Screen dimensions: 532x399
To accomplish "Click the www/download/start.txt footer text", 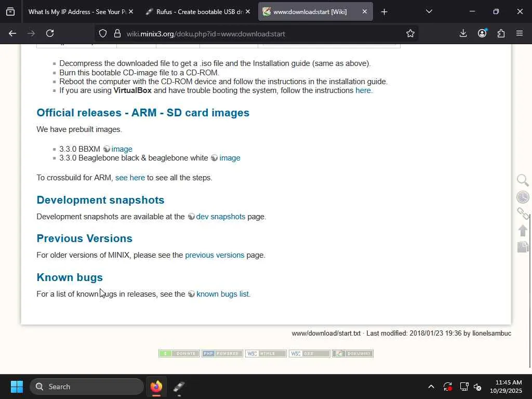I will (x=326, y=334).
